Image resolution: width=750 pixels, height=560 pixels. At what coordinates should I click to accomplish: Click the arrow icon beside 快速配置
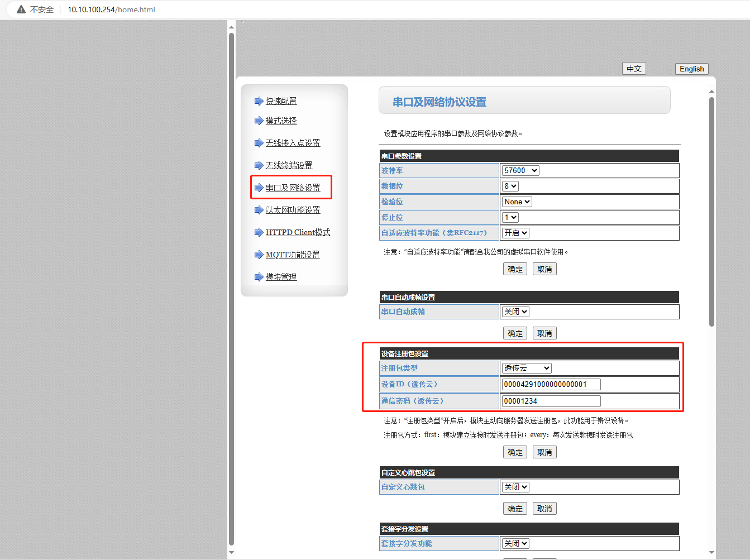259,101
